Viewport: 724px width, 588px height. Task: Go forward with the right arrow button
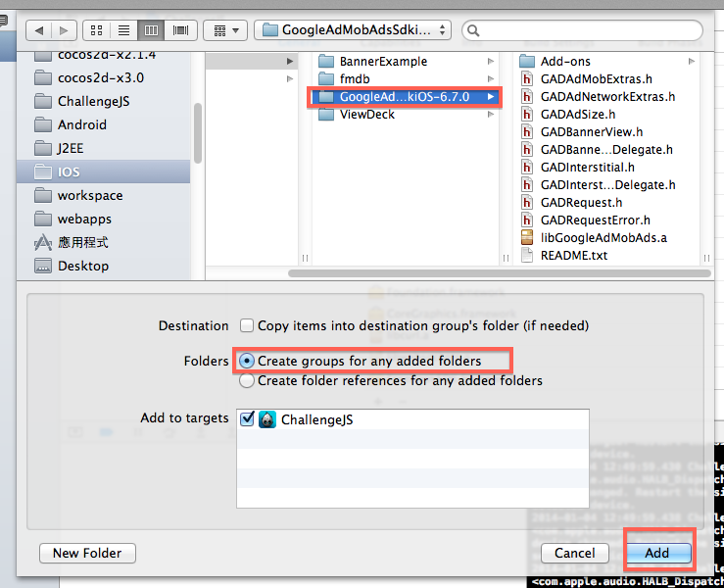pos(64,30)
